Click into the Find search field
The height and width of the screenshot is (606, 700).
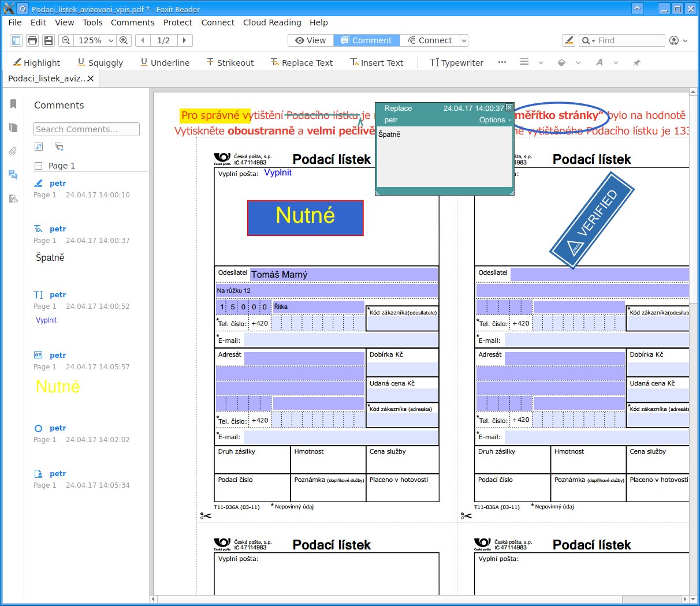click(x=630, y=40)
